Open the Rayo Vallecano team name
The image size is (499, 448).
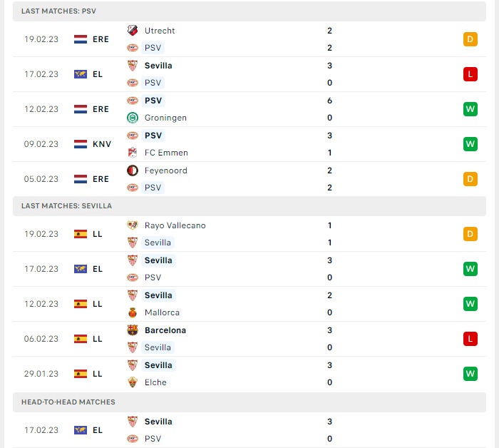pyautogui.click(x=175, y=225)
